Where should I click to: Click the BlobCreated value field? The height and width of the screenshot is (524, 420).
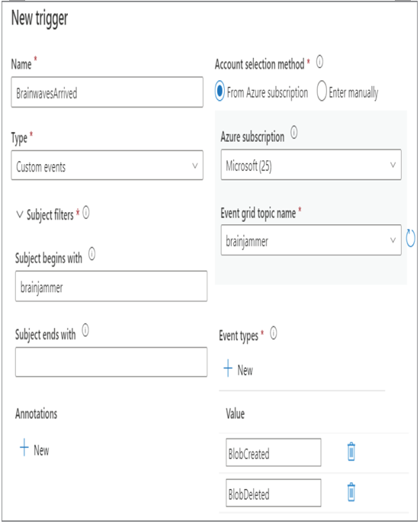274,452
